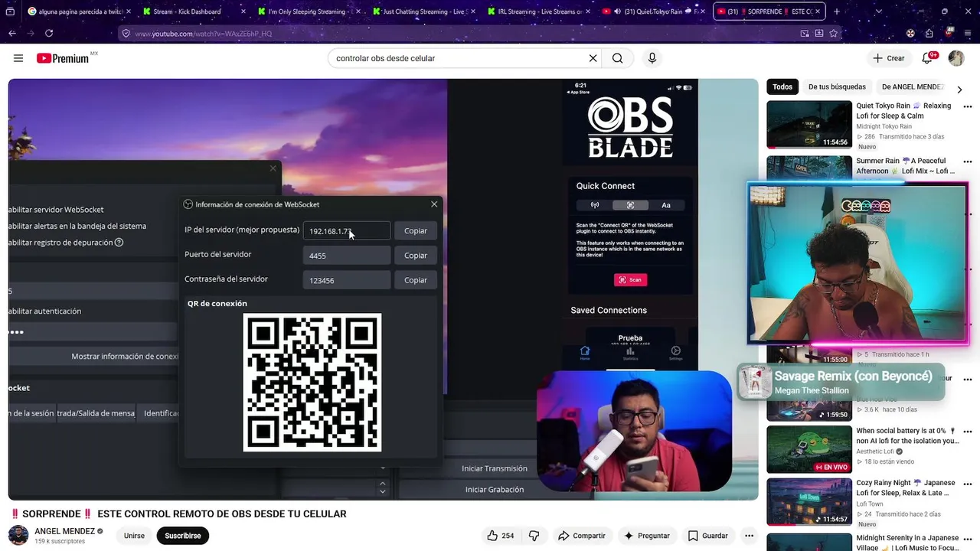Switch to the Stream - Kick Dashboard tab
The image size is (980, 551).
point(194,11)
